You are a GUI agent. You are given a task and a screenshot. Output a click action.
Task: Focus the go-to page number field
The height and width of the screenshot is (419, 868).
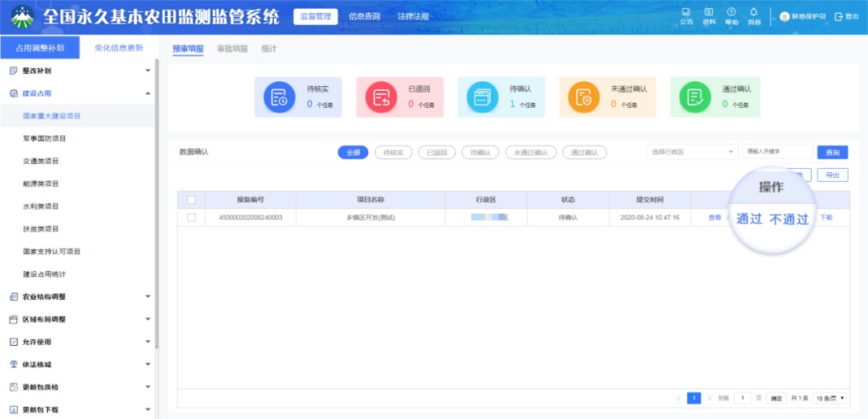[x=743, y=398]
